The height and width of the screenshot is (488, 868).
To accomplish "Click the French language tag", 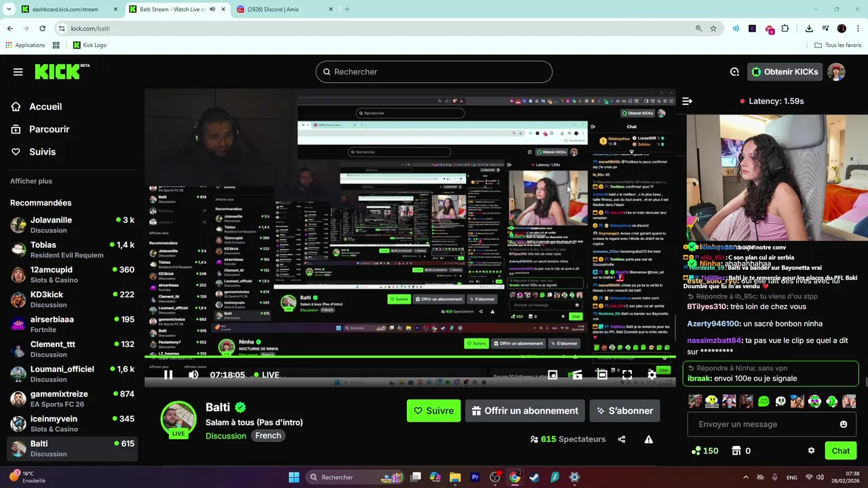I will point(268,436).
